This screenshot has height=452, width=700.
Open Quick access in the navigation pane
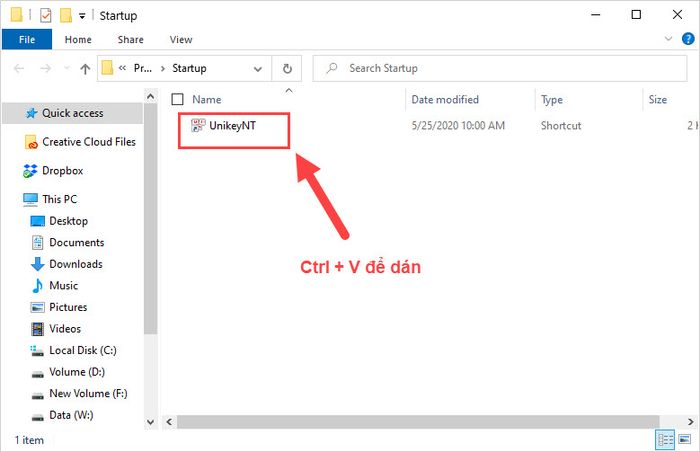point(73,113)
